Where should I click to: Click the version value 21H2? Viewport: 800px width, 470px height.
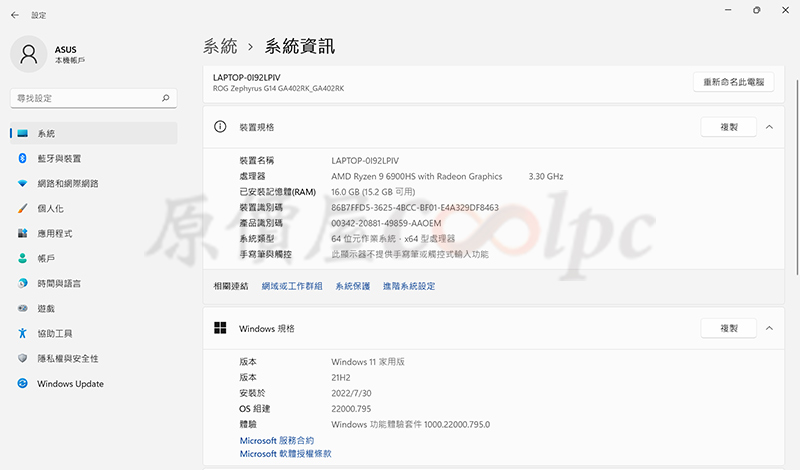coord(341,378)
